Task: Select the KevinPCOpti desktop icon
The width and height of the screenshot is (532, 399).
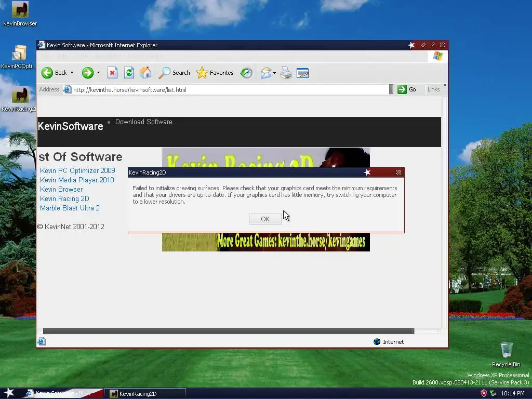Action: tap(19, 57)
